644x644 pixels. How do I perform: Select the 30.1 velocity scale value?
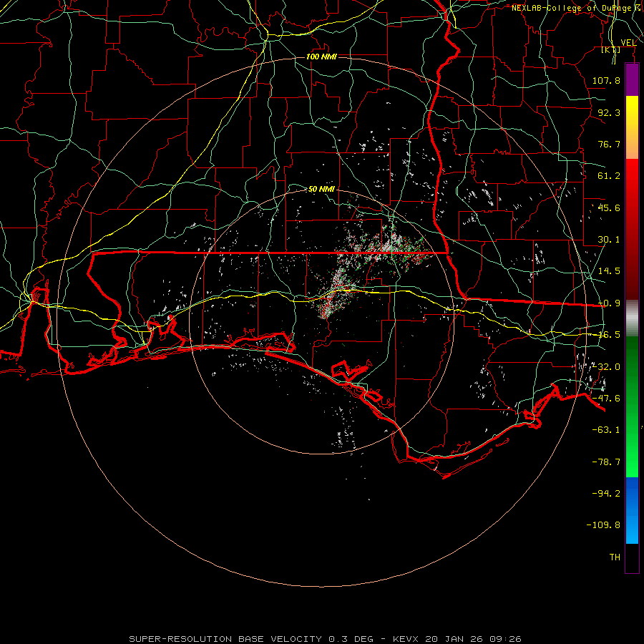point(609,240)
